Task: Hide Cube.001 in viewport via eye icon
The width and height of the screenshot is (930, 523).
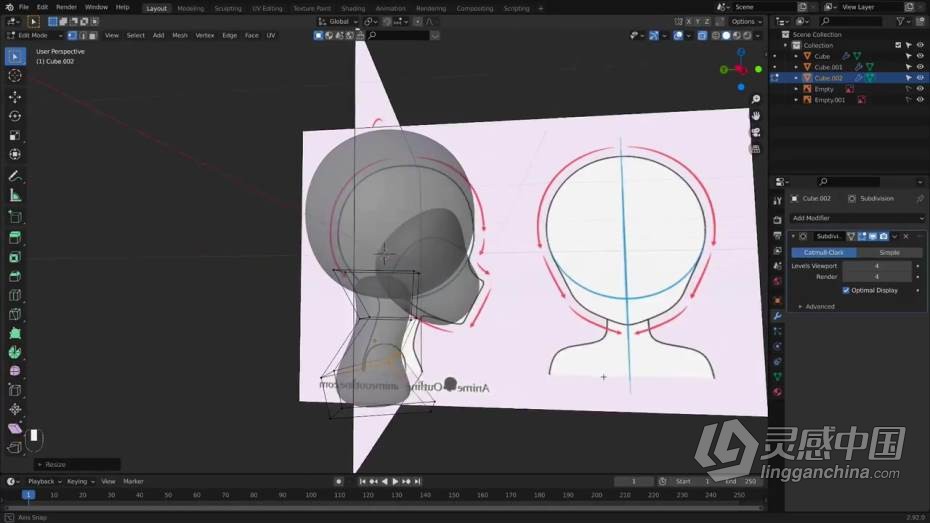Action: [x=921, y=67]
